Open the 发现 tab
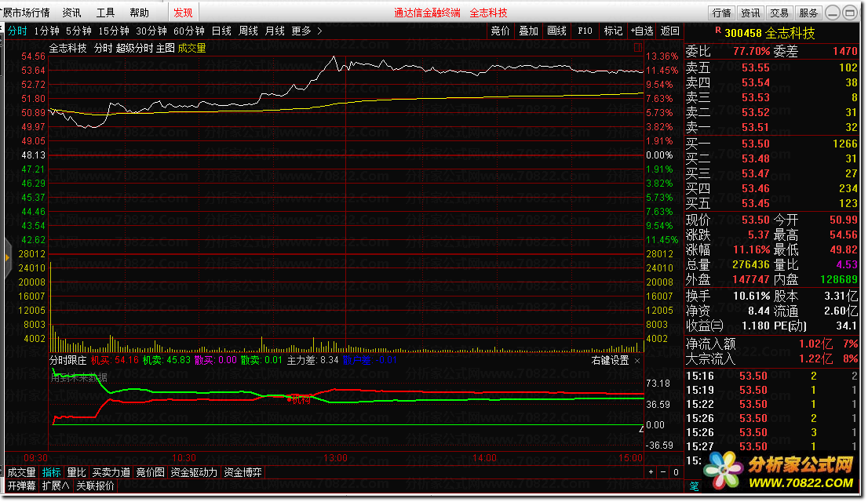This screenshot has width=868, height=502. [183, 13]
